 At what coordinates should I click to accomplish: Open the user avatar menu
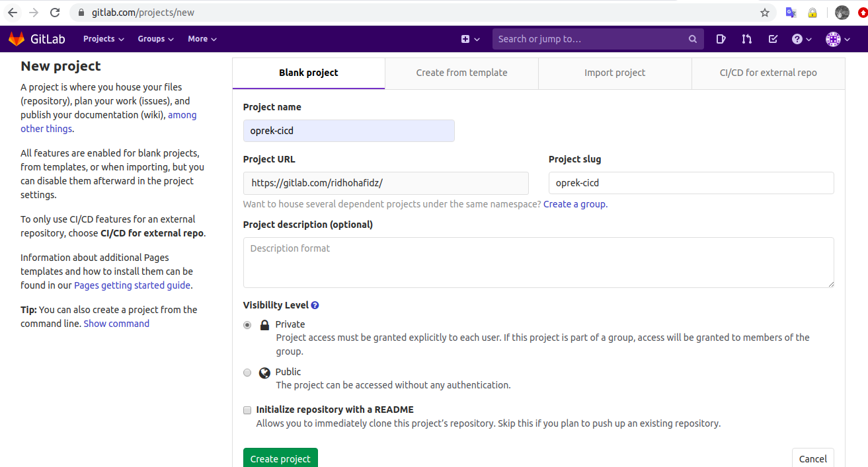click(x=838, y=39)
